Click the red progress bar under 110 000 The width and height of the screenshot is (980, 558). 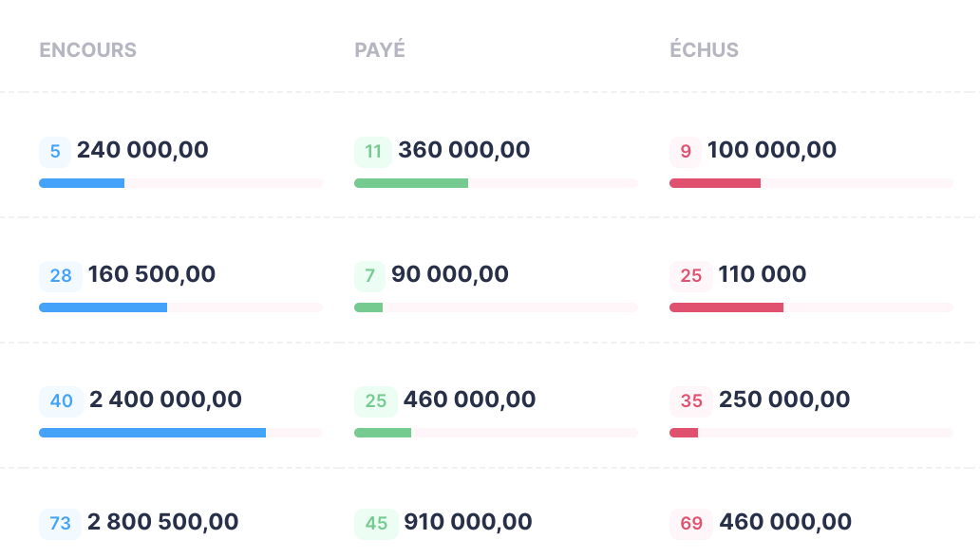pyautogui.click(x=726, y=307)
